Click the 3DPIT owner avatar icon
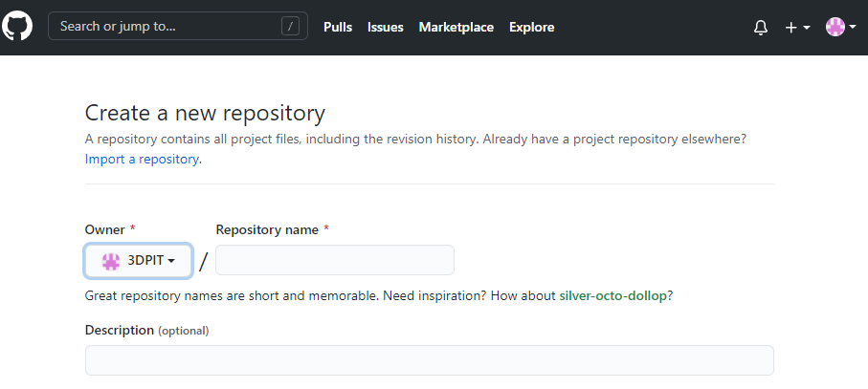Screen dimensions: 868x389 point(111,260)
